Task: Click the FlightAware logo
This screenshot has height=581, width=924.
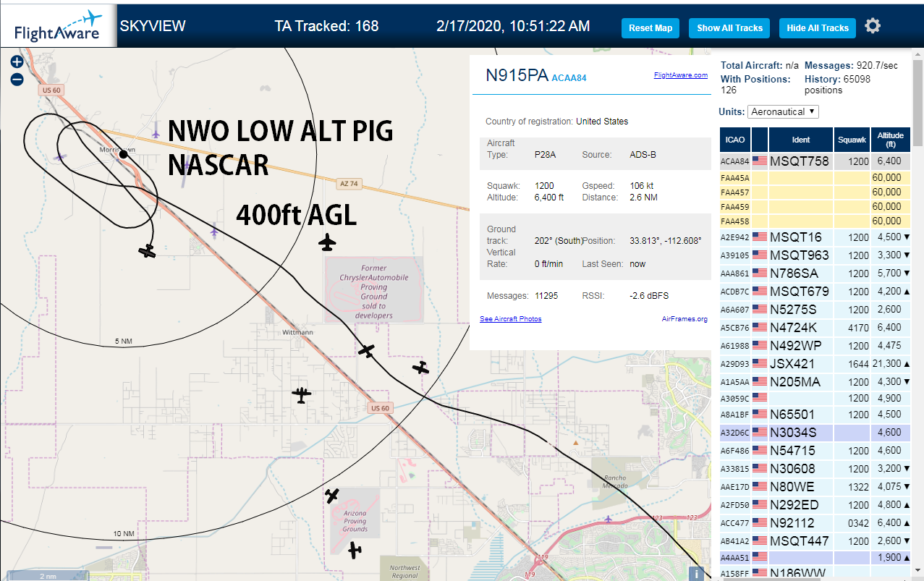Action: (x=58, y=27)
